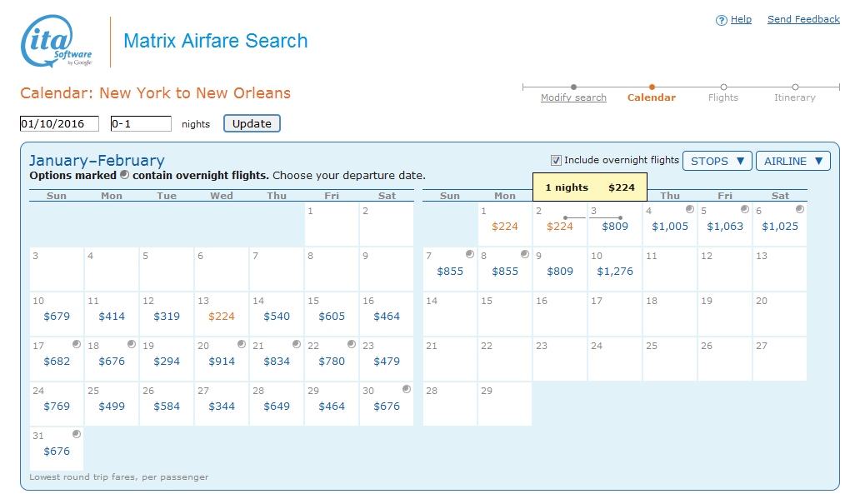Choose the $294 fare on January 19
The width and height of the screenshot is (860, 504).
(167, 362)
